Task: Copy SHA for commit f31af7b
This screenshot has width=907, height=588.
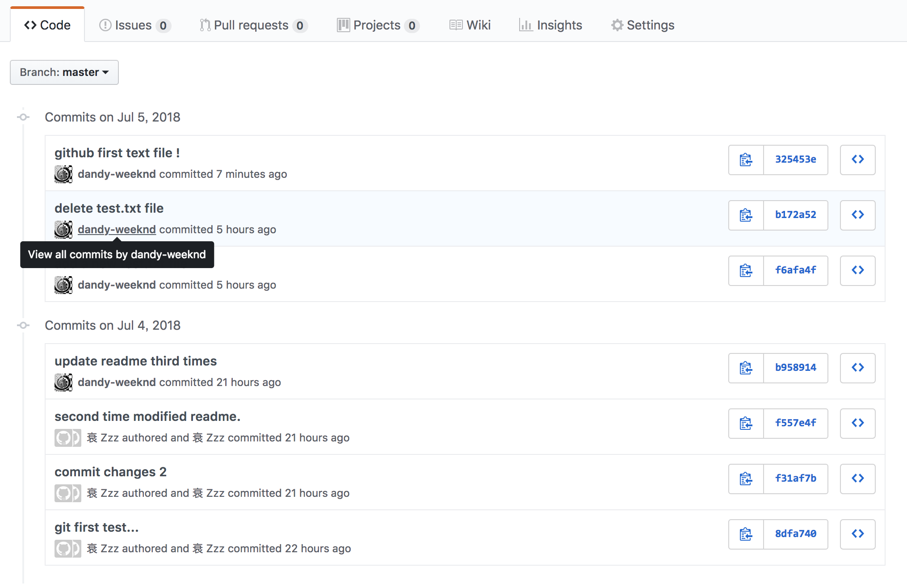Action: (746, 479)
